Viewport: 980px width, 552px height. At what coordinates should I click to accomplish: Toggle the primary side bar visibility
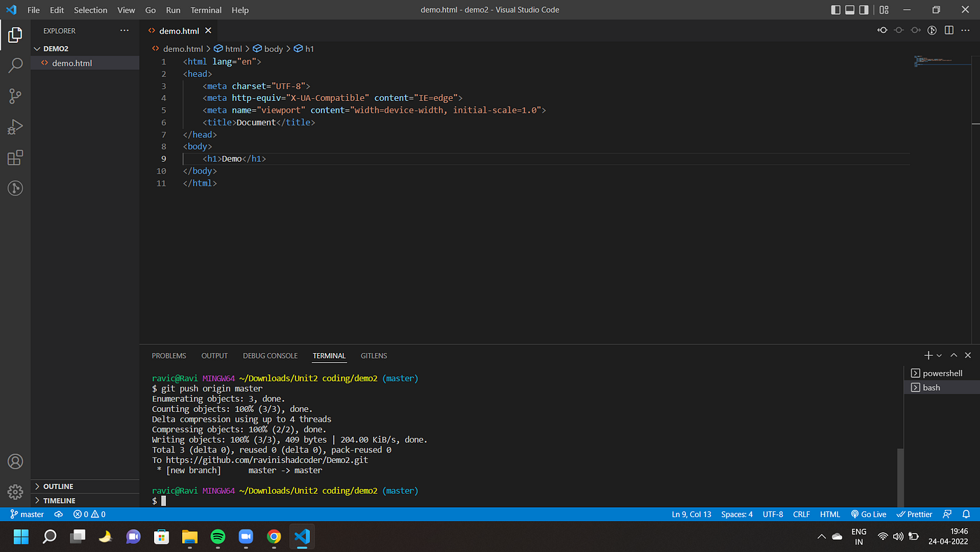pos(836,10)
